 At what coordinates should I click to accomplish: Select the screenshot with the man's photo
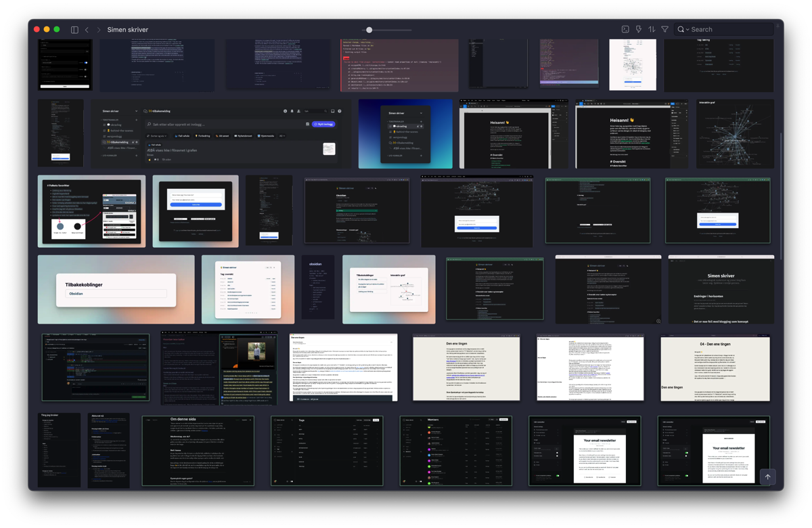point(219,368)
